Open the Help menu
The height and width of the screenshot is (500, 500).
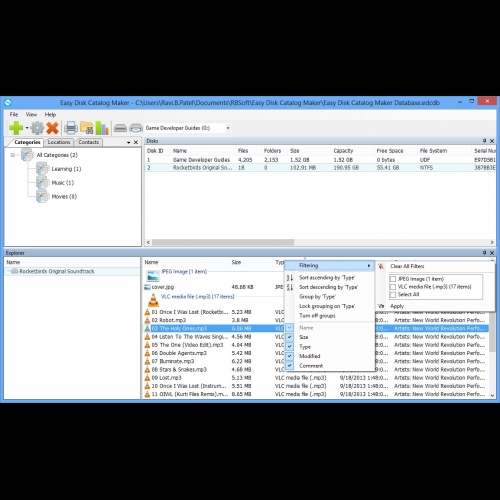50,115
